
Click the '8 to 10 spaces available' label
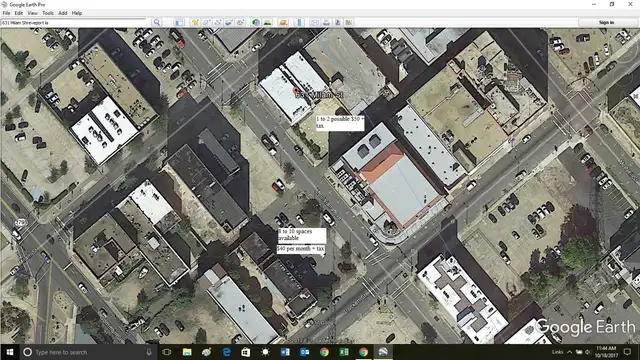click(x=302, y=235)
